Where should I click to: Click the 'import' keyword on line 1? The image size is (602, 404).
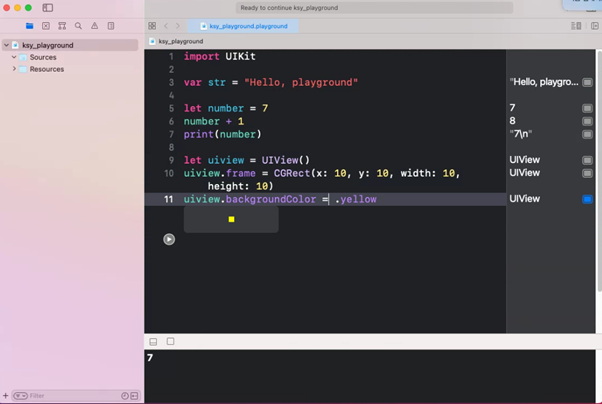[x=202, y=56]
